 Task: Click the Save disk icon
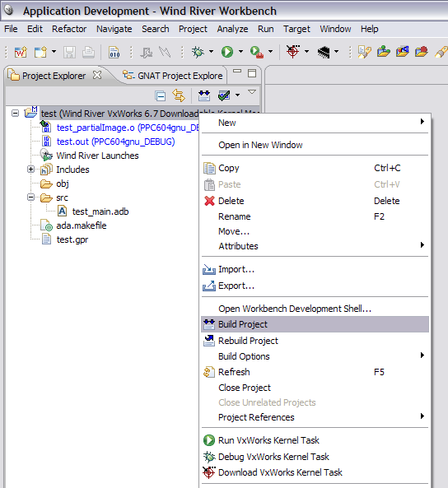coord(69,52)
